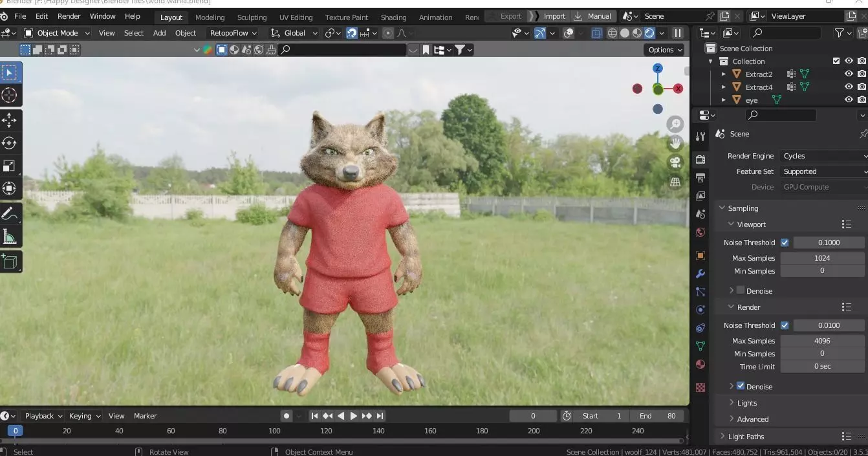Open the Render properties tab

pyautogui.click(x=700, y=159)
